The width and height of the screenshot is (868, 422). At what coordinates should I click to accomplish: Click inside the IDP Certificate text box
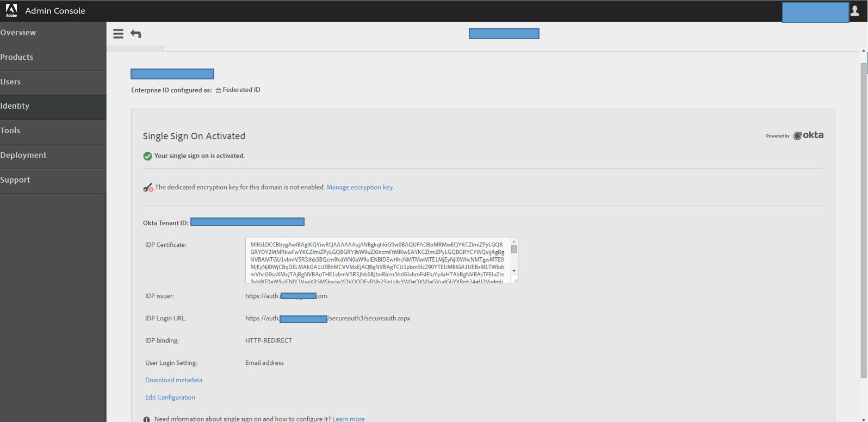tap(378, 260)
